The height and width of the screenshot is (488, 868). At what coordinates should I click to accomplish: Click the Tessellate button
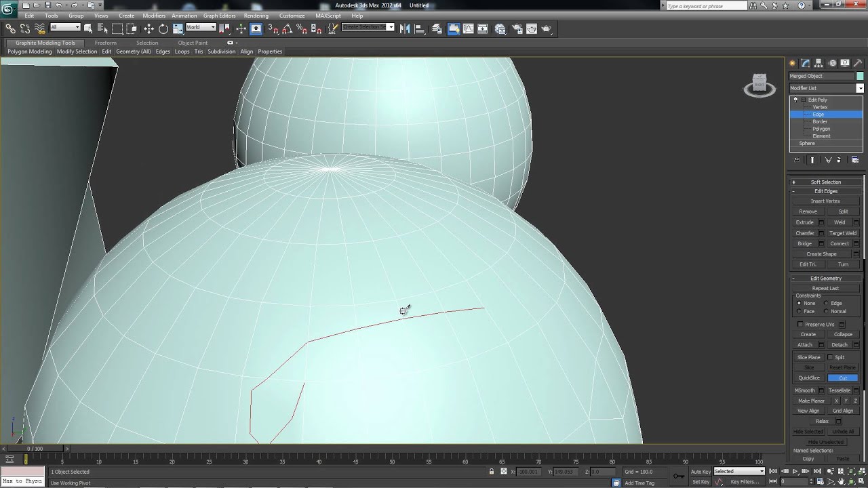(x=840, y=390)
